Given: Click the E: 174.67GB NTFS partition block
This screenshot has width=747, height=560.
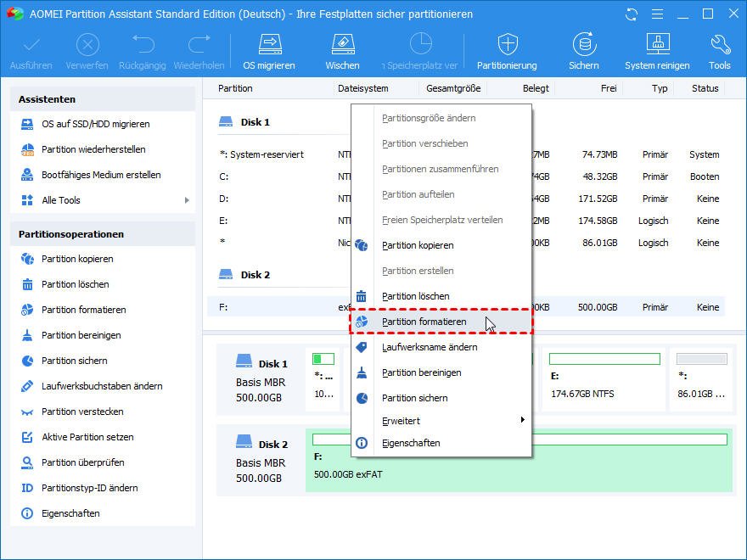Looking at the screenshot, I should [x=604, y=378].
